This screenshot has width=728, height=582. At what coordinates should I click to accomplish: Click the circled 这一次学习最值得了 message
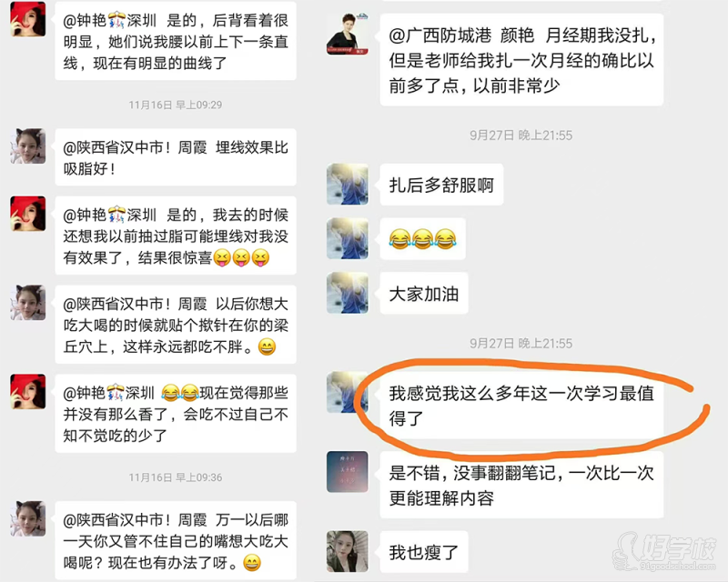tap(521, 406)
